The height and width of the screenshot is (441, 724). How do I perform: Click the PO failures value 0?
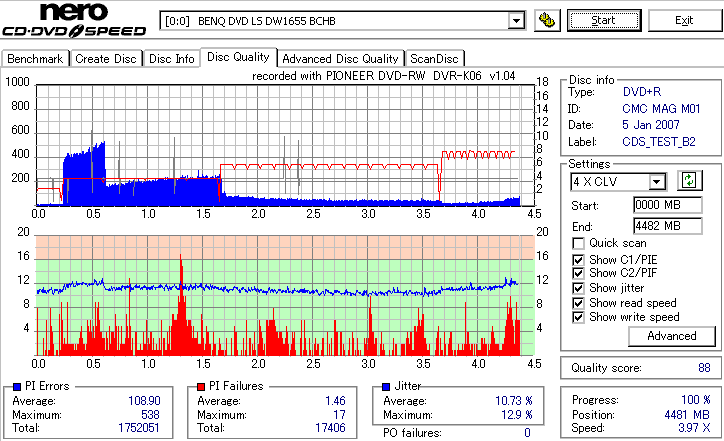point(527,433)
